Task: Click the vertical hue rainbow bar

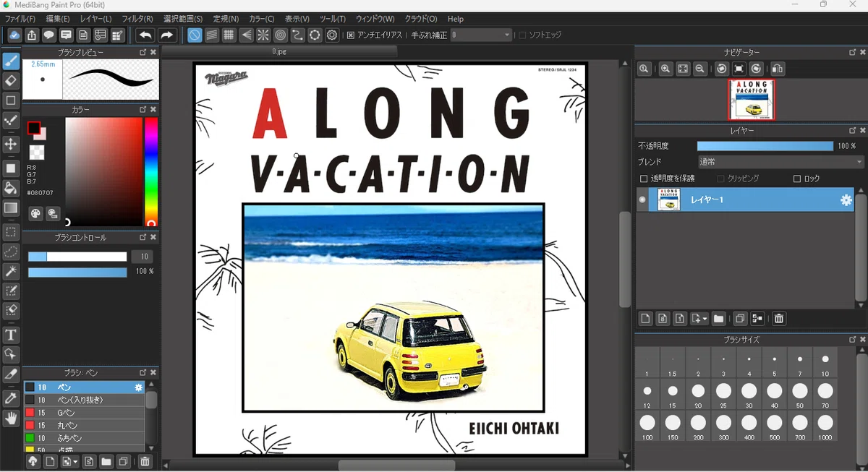Action: click(x=151, y=171)
